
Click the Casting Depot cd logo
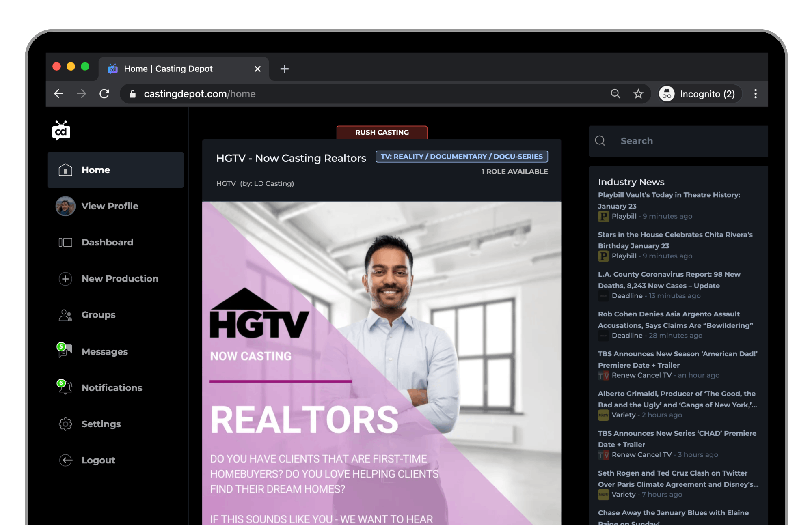[x=61, y=131]
